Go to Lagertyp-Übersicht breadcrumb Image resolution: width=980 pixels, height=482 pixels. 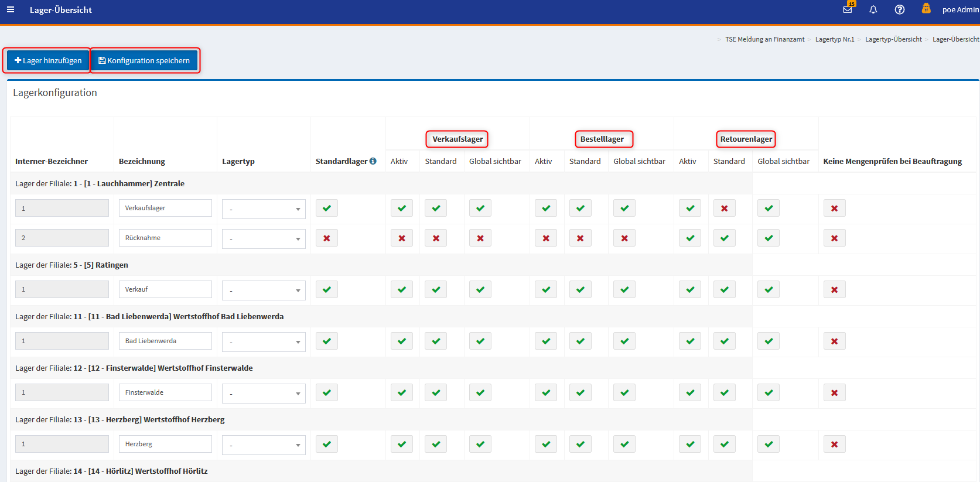(x=893, y=39)
